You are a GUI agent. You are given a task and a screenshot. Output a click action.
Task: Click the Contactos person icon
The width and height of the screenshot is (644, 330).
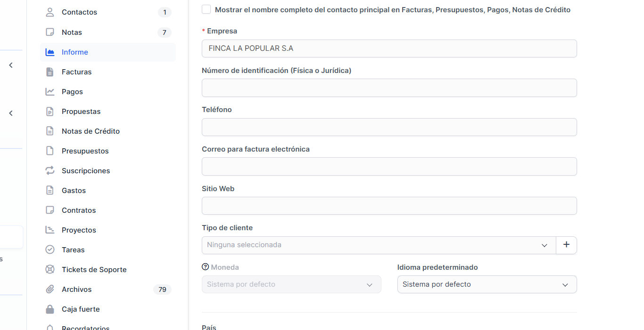point(50,12)
